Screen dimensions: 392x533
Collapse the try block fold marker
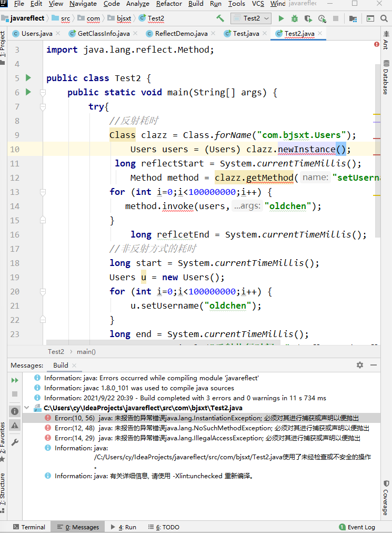coord(43,107)
